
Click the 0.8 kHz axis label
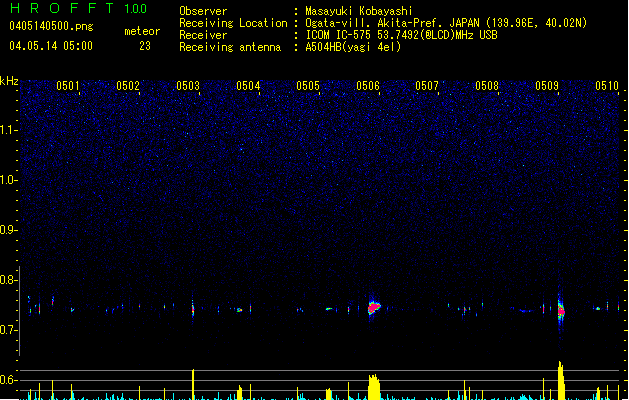point(8,280)
